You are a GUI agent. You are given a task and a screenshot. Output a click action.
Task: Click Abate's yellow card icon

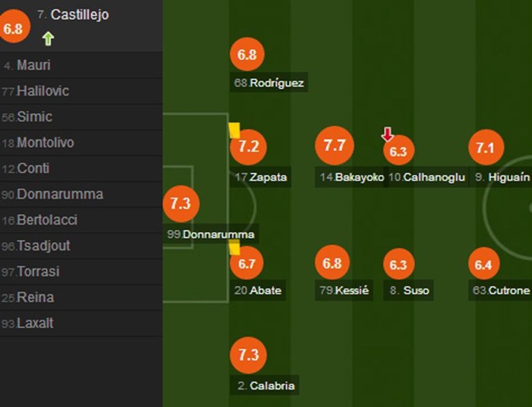[235, 248]
